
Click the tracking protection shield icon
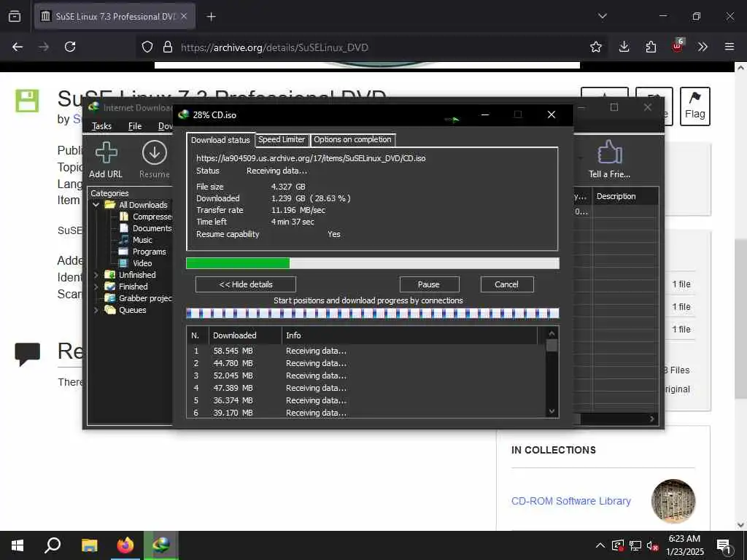147,47
